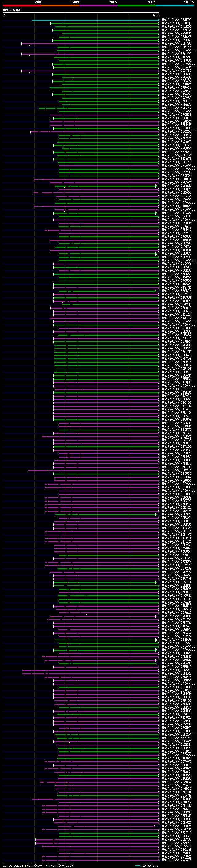Select hit label UniRef100_B6R657
Image resolution: width=197 pixels, height=868 pixels.
[x=177, y=399]
